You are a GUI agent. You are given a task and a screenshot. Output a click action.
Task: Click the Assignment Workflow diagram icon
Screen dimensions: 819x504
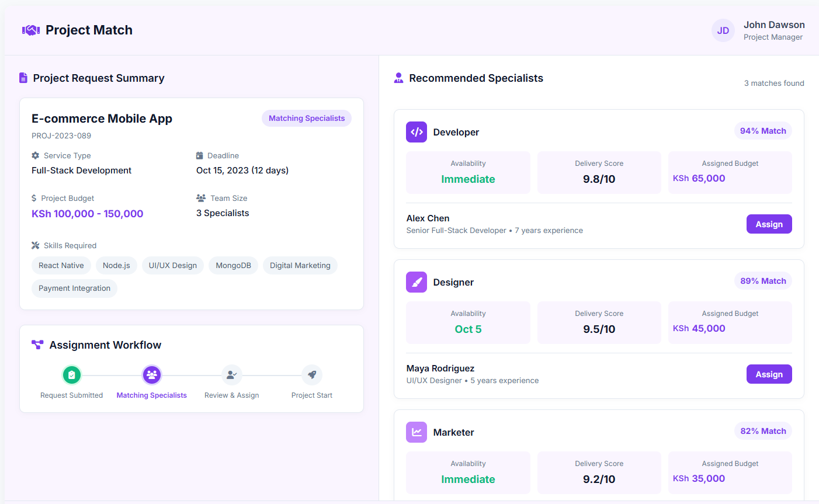point(37,345)
